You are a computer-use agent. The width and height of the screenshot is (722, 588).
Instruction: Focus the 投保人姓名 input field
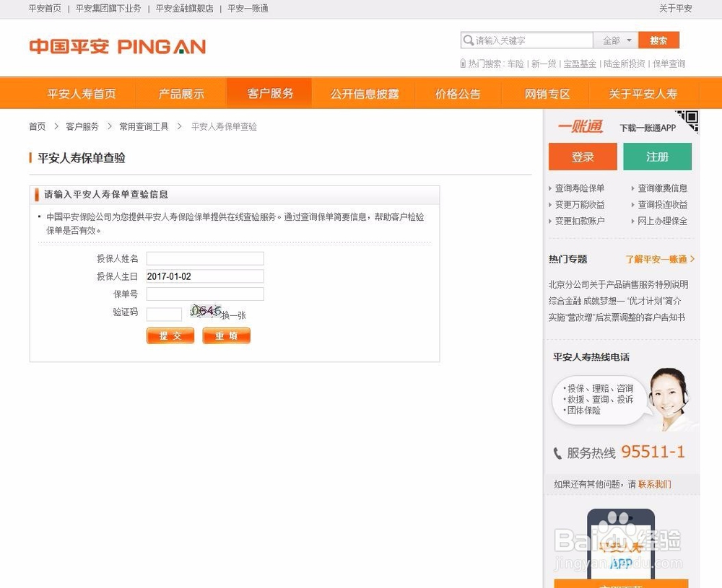[x=205, y=258]
